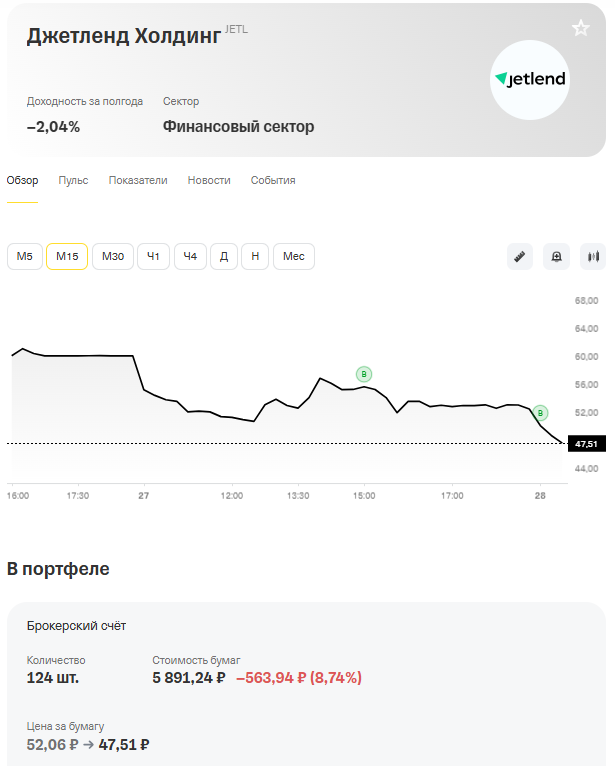Select the М15 timeframe

(67, 256)
